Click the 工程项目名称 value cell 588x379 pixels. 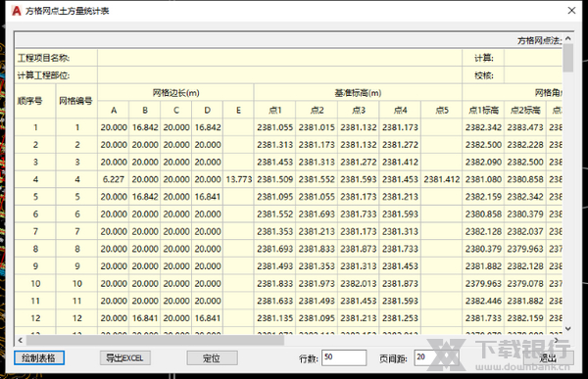279,58
